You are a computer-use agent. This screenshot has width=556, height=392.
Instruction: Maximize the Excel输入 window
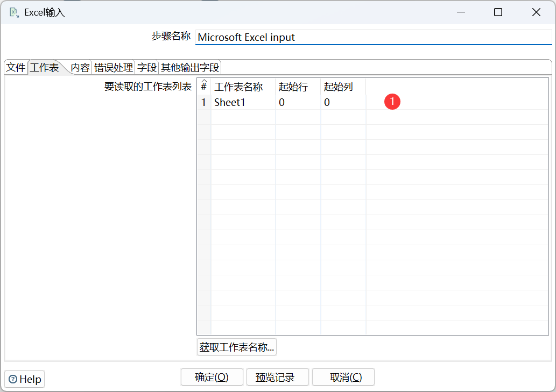(498, 12)
